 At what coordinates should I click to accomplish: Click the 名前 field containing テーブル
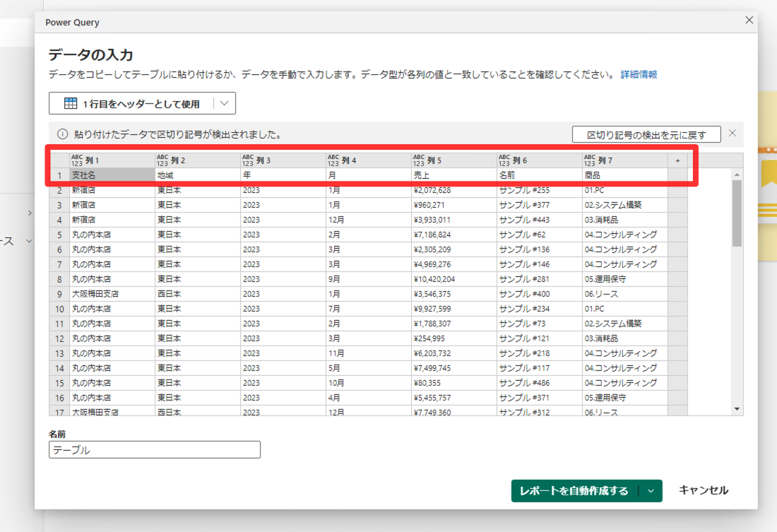click(x=154, y=449)
